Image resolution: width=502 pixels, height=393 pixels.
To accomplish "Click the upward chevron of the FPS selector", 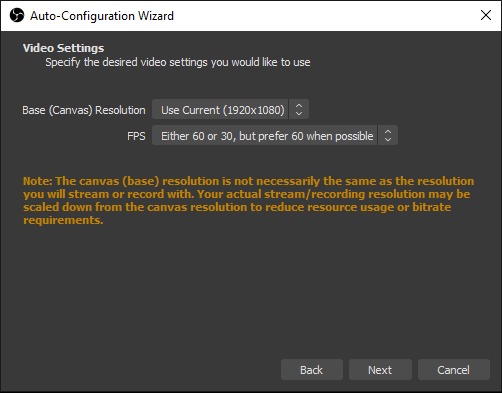I will (x=388, y=131).
